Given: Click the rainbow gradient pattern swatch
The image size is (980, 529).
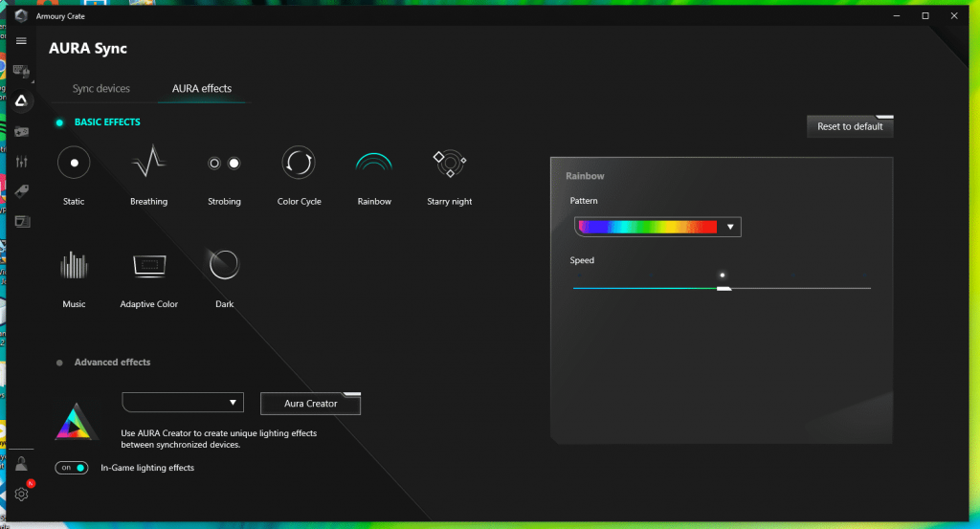Looking at the screenshot, I should (x=648, y=227).
